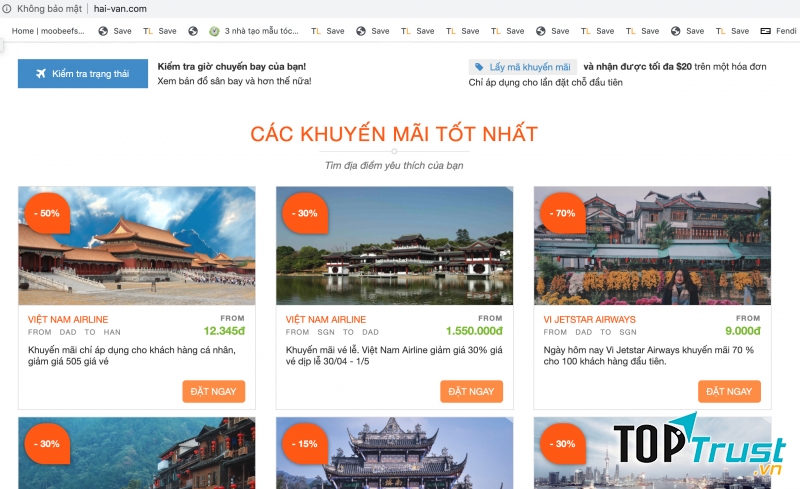This screenshot has height=489, width=800.
Task: Click the 'CÁC KHUYẾN MÃI TỐT NHẤT' heading
Action: [394, 134]
